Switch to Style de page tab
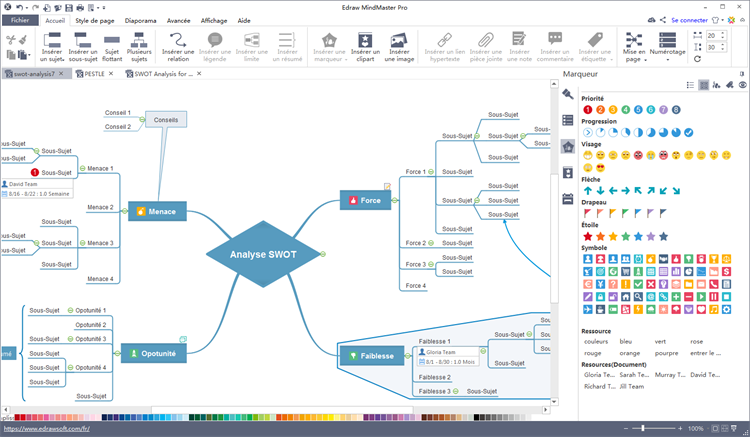This screenshot has width=750, height=437. point(95,21)
